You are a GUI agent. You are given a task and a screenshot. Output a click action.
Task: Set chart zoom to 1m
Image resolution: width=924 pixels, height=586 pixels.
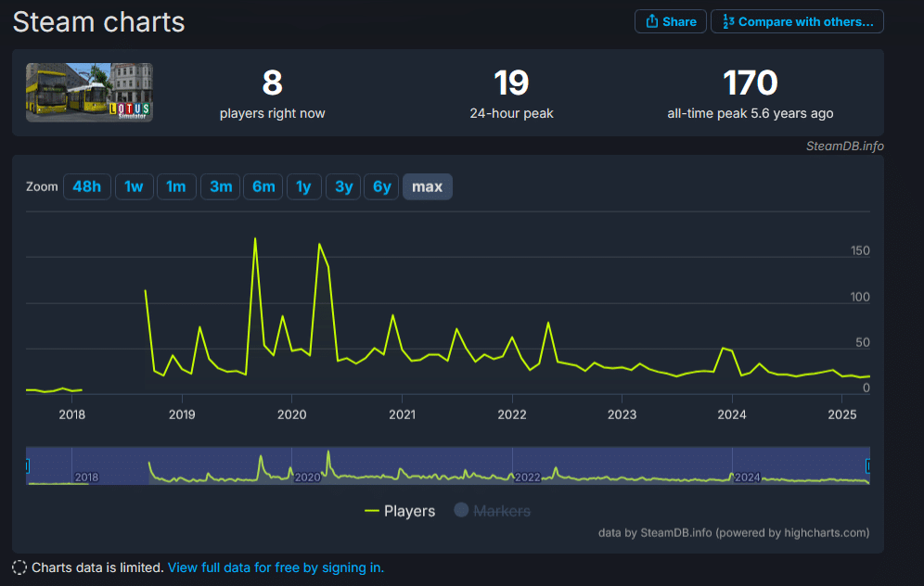pos(175,186)
